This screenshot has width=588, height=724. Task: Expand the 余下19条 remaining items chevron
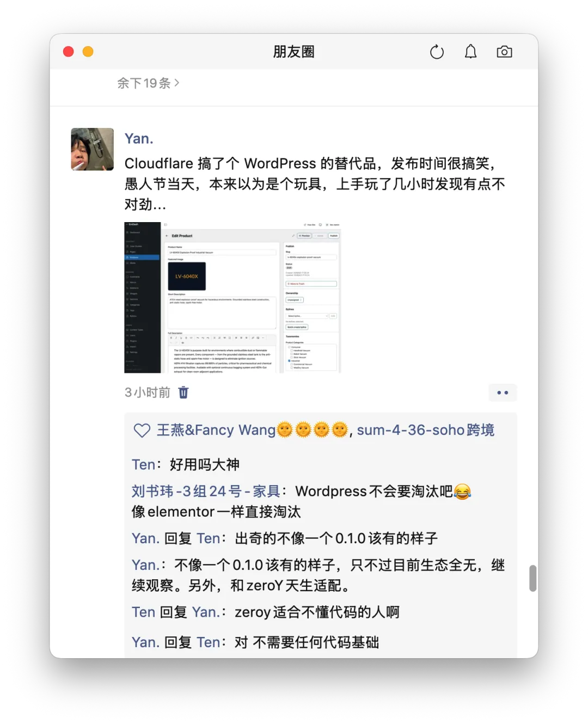[148, 83]
